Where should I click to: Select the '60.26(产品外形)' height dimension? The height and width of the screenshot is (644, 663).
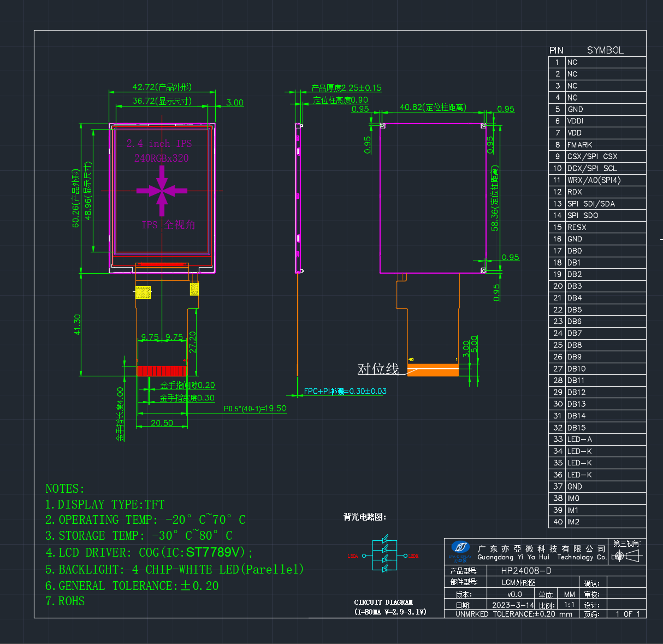(x=75, y=198)
